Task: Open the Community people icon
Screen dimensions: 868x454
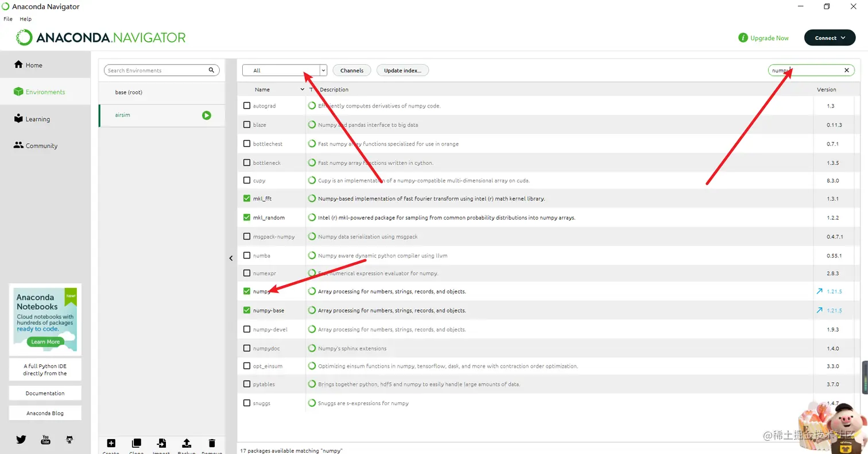Action: pyautogui.click(x=18, y=145)
